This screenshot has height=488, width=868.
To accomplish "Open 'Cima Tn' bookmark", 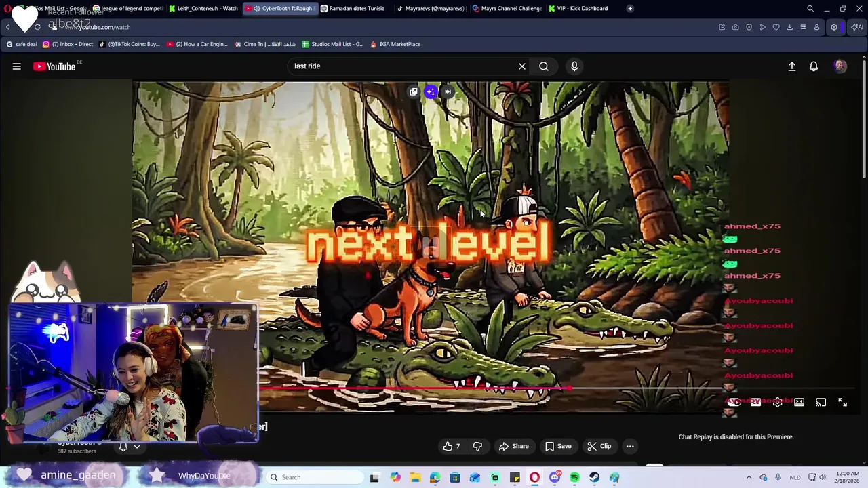I will [x=264, y=44].
